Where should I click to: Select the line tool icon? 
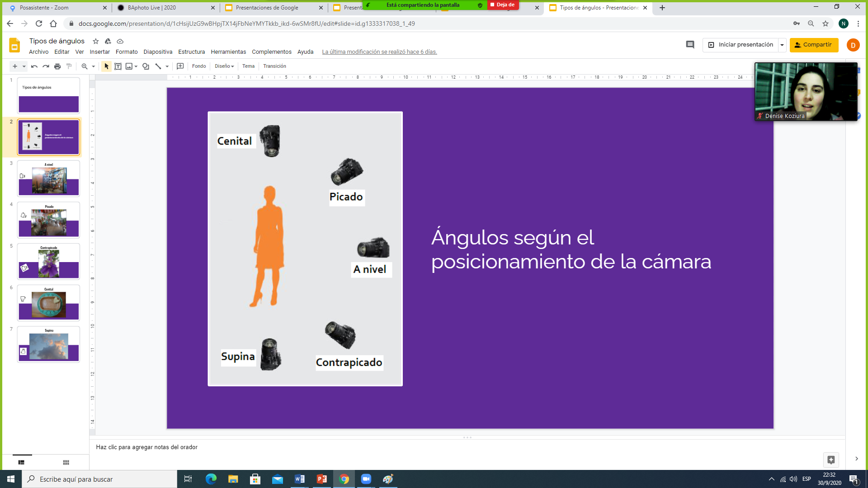(158, 66)
